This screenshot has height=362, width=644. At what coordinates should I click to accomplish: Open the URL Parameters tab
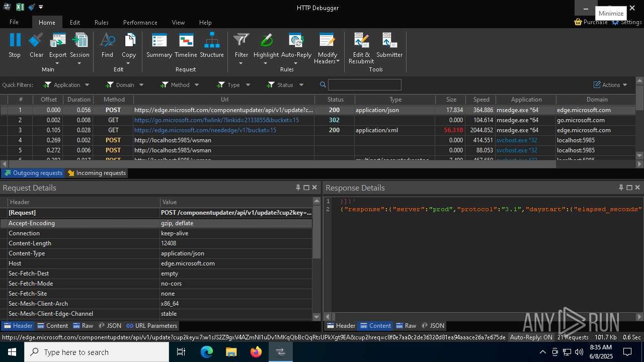(x=151, y=326)
